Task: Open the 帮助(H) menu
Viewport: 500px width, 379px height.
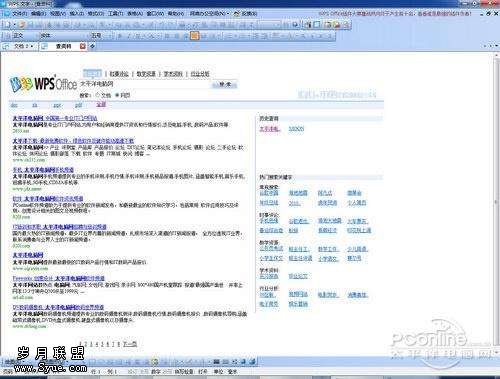Action: point(176,14)
